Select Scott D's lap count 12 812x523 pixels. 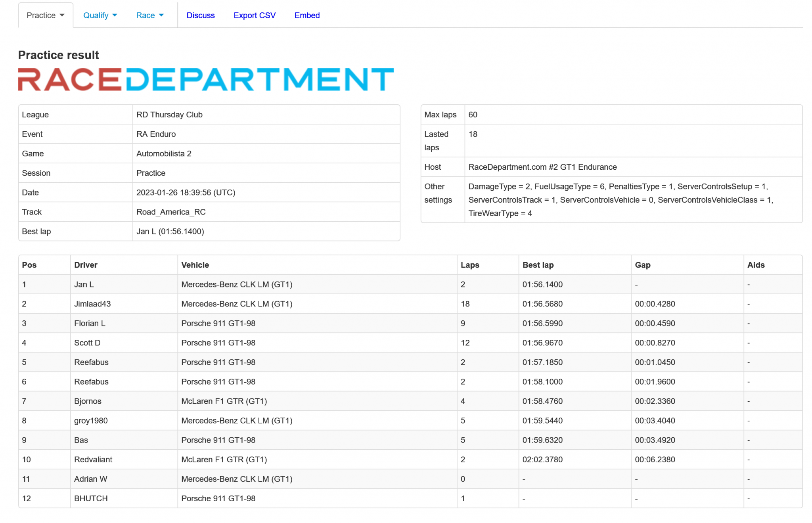(465, 343)
